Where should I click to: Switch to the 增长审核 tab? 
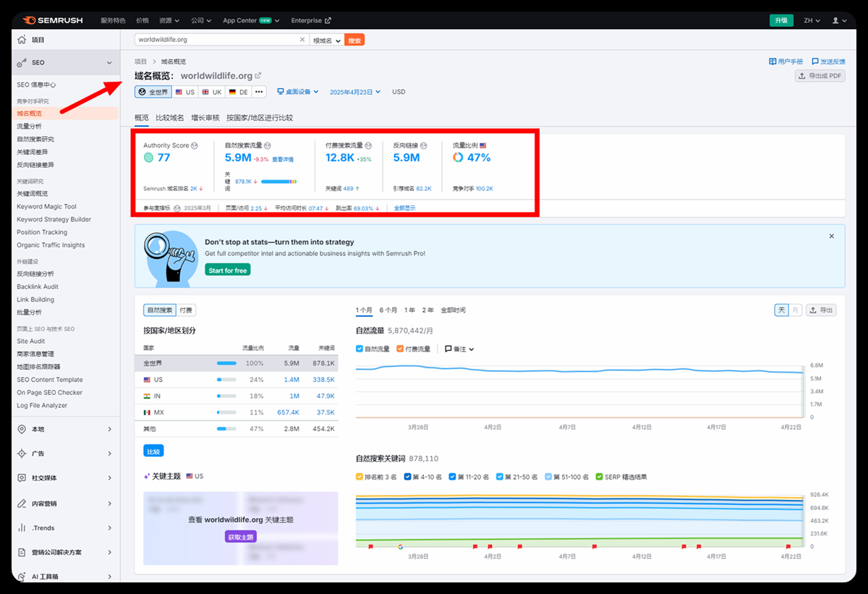tap(205, 117)
